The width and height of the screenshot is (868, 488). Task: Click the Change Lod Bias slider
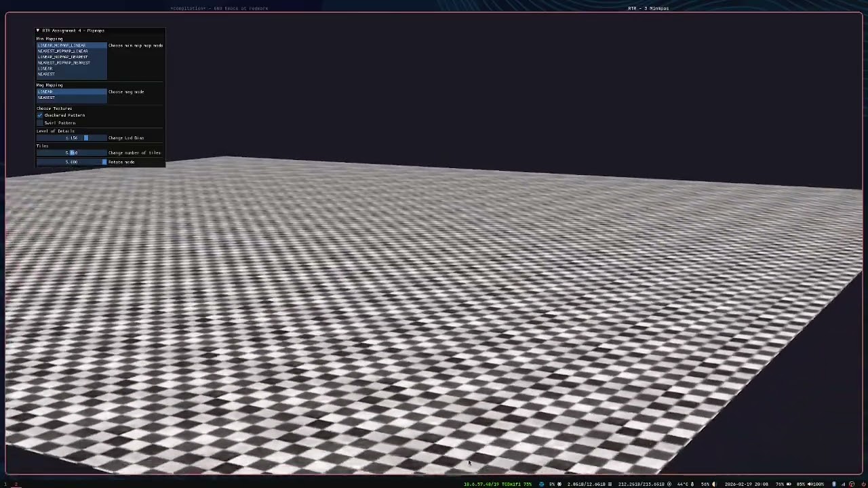click(72, 138)
